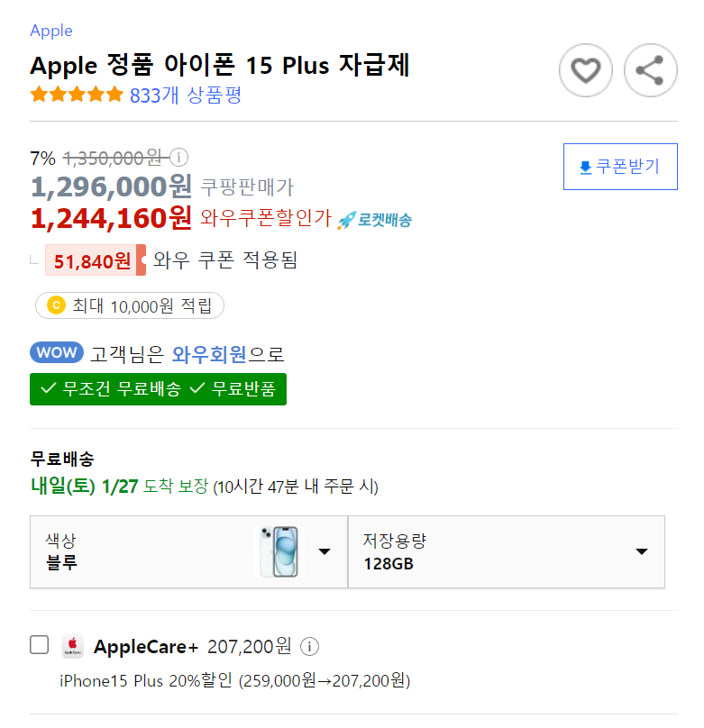
Task: Click the 무조건 무료배송 무료반품 green banner
Action: pos(158,389)
